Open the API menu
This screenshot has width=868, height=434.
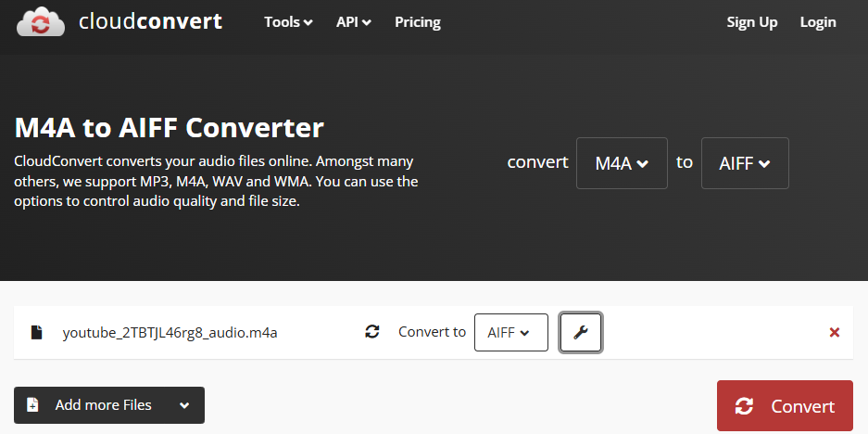[353, 22]
